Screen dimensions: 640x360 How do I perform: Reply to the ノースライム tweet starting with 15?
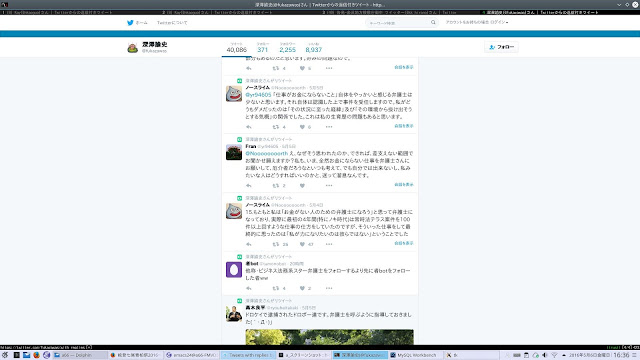coord(249,244)
